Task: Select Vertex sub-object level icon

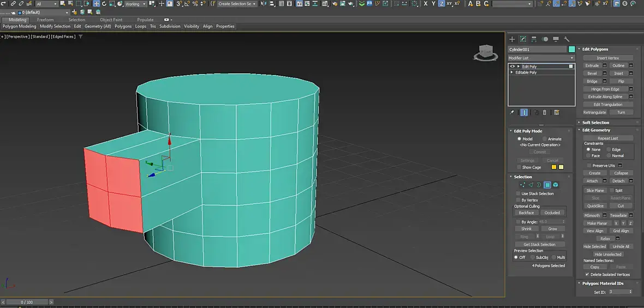Action: (522, 185)
